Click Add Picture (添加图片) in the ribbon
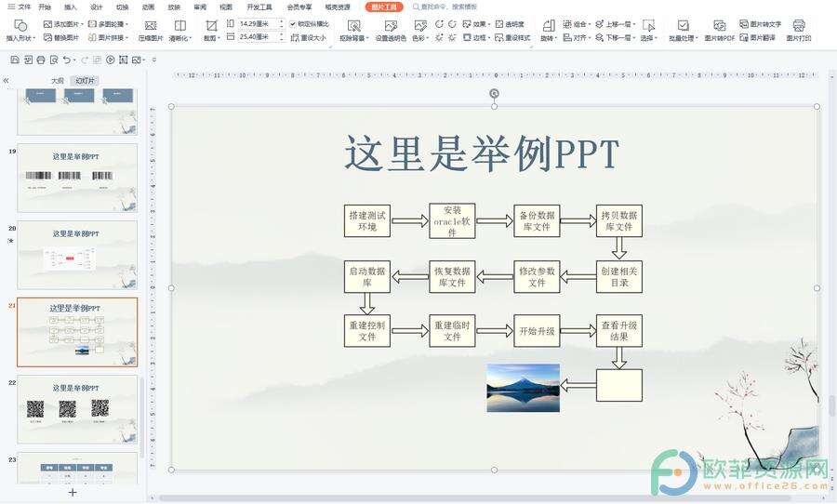This screenshot has width=837, height=504. (x=63, y=24)
